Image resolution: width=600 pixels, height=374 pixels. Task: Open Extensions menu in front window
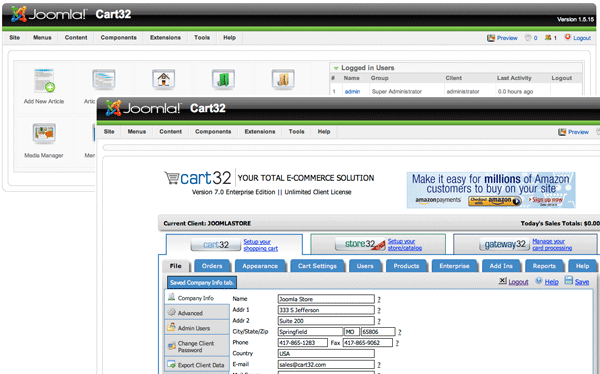coord(260,131)
